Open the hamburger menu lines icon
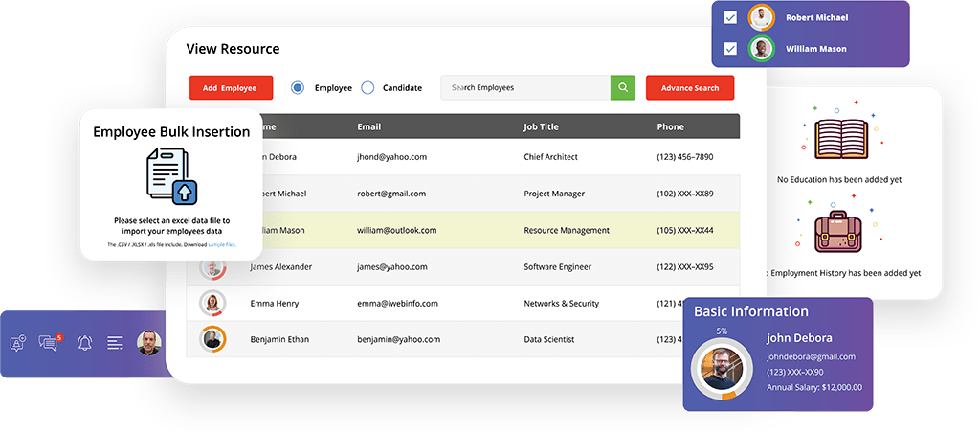This screenshot has height=434, width=980. point(115,343)
